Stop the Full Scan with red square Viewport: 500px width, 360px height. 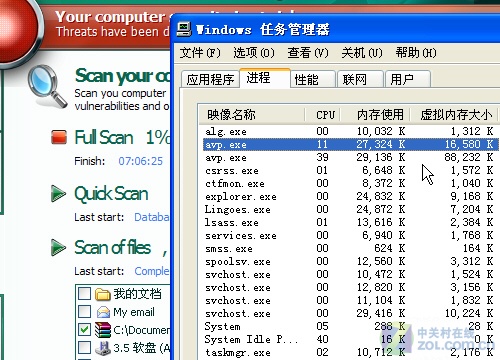tap(59, 137)
